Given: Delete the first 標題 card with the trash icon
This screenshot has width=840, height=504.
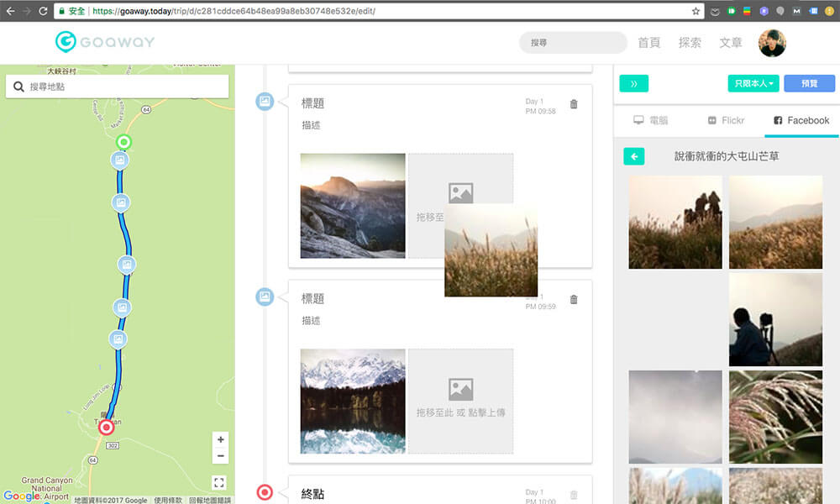Looking at the screenshot, I should click(574, 103).
